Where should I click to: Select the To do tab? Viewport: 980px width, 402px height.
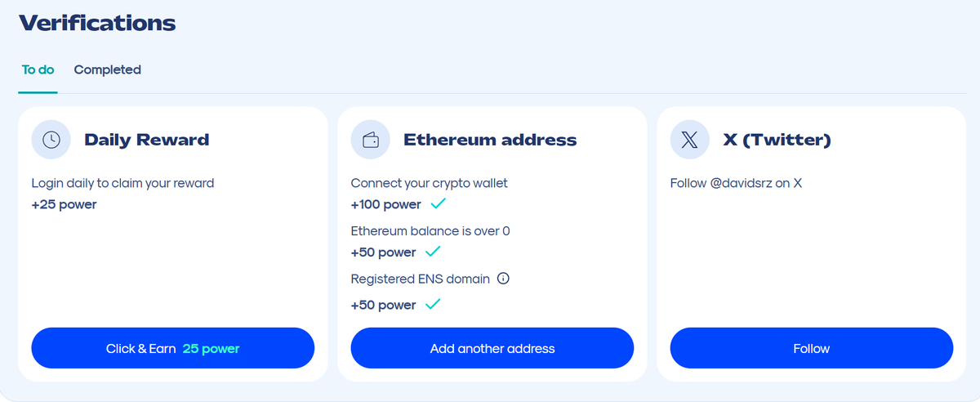pos(38,70)
